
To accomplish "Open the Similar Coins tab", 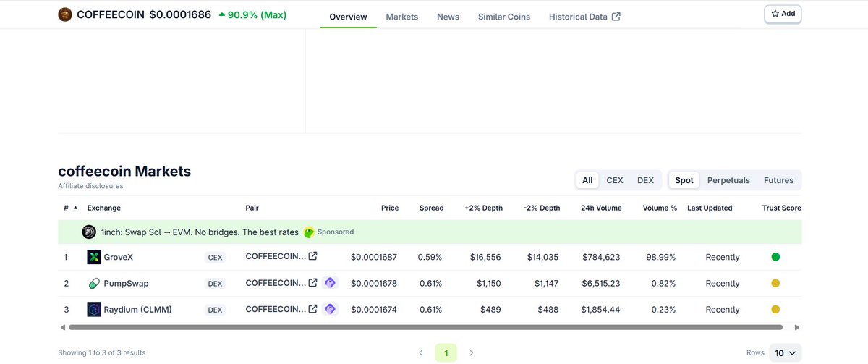I will click(x=504, y=16).
